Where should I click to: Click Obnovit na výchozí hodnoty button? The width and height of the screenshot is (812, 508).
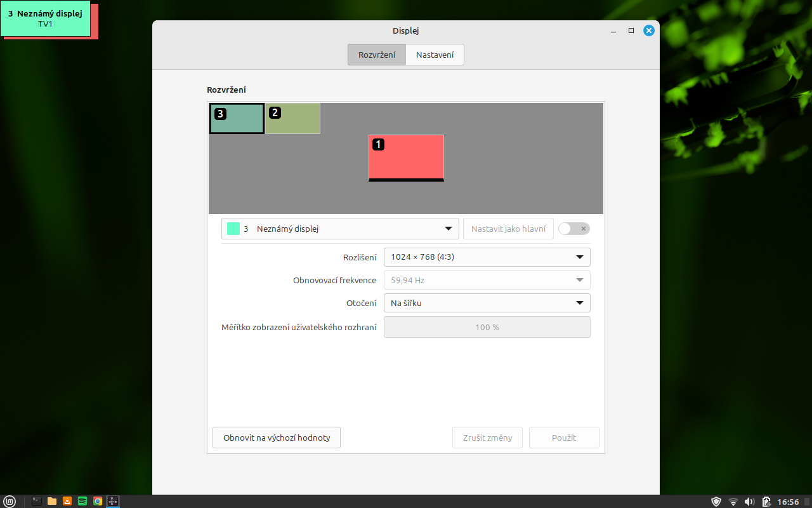[x=277, y=438]
